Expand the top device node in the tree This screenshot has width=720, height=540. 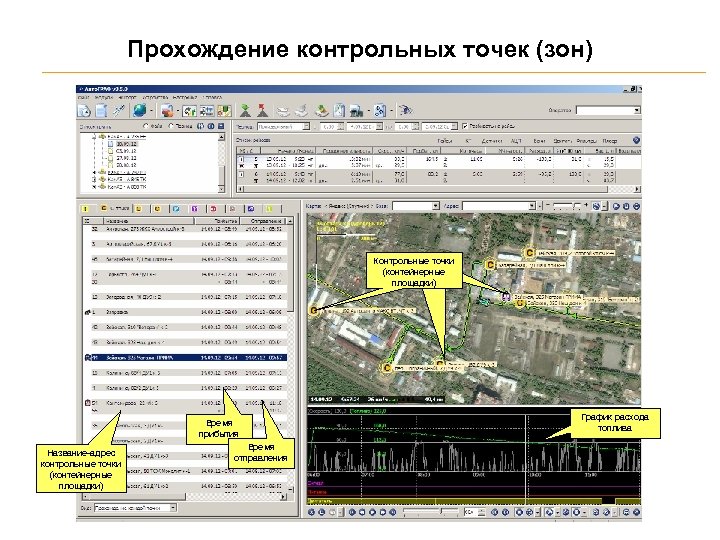pyautogui.click(x=94, y=136)
